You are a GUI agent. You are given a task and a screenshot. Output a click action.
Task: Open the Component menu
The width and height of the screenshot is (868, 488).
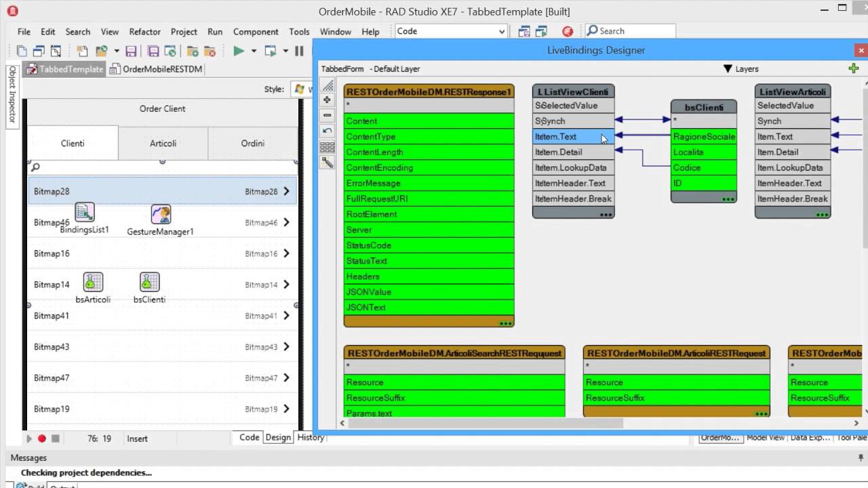pyautogui.click(x=256, y=32)
